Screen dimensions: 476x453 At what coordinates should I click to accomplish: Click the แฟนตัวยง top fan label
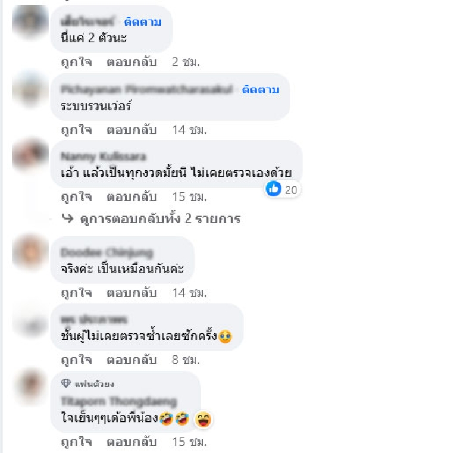pyautogui.click(x=95, y=384)
